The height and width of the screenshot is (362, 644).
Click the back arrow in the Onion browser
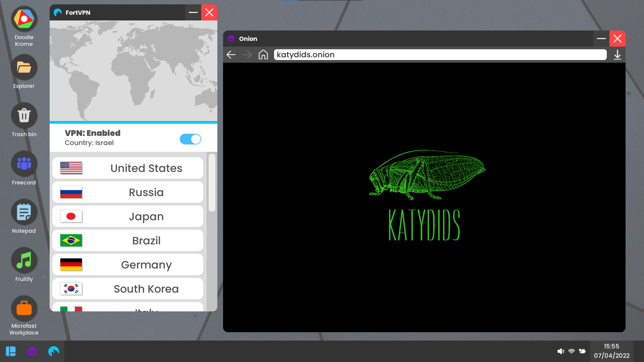(x=231, y=54)
